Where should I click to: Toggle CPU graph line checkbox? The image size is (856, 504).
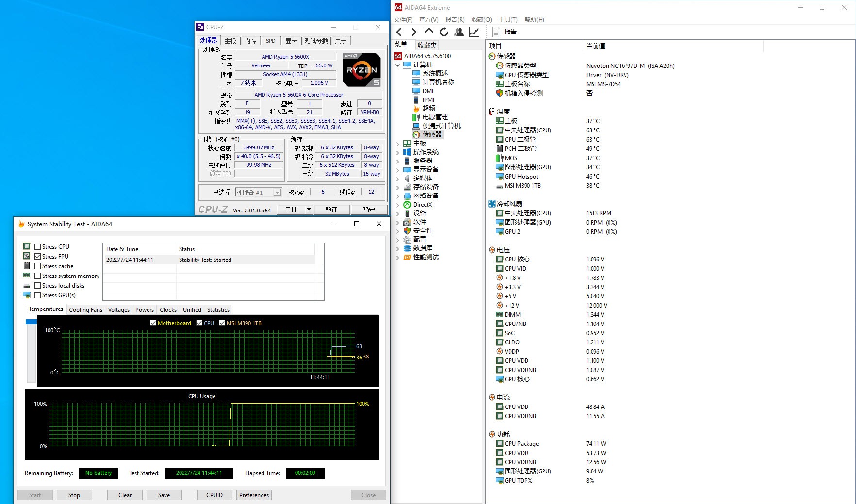(x=199, y=323)
